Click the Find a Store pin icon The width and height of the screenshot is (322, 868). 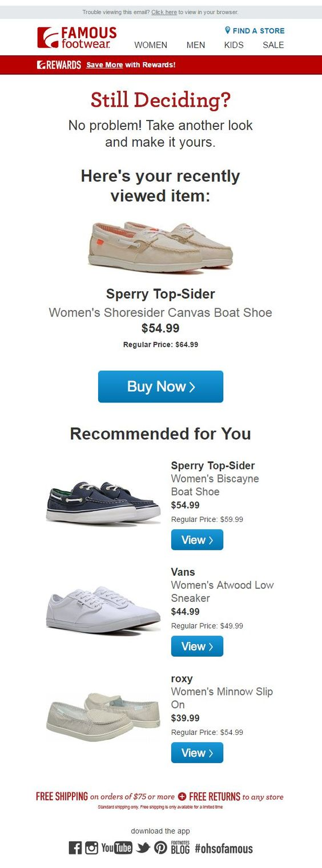point(227,30)
